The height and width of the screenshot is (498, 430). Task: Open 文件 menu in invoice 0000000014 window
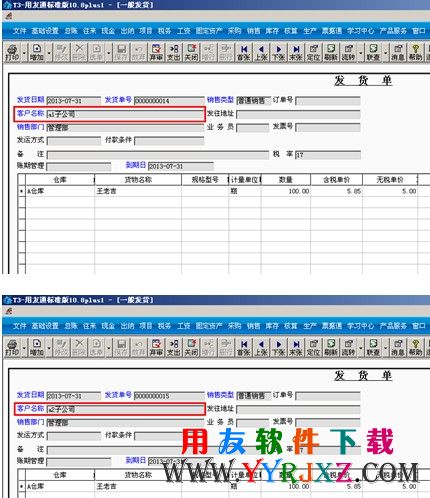pos(19,31)
